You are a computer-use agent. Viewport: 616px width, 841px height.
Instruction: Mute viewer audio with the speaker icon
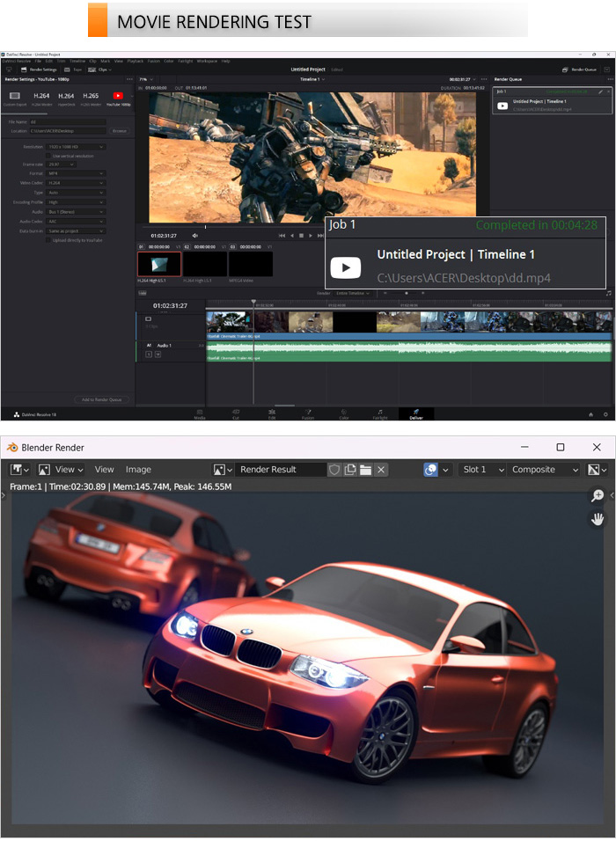click(x=194, y=236)
